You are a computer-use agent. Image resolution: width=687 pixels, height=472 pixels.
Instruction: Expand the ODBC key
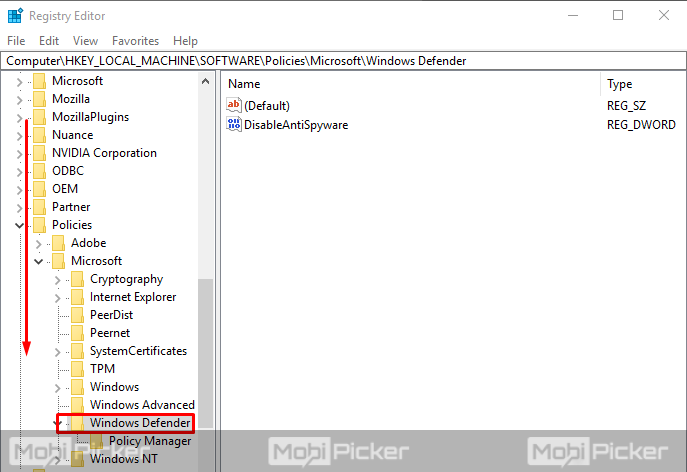coord(19,172)
